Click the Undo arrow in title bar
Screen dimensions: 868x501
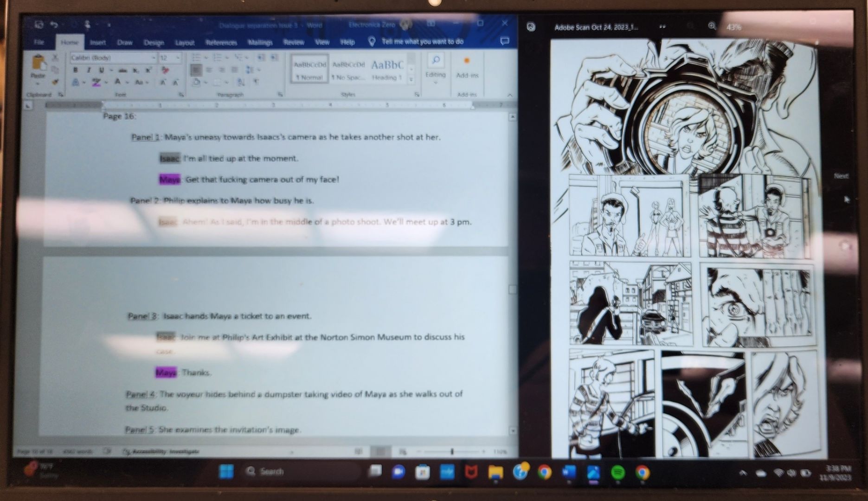pos(54,25)
